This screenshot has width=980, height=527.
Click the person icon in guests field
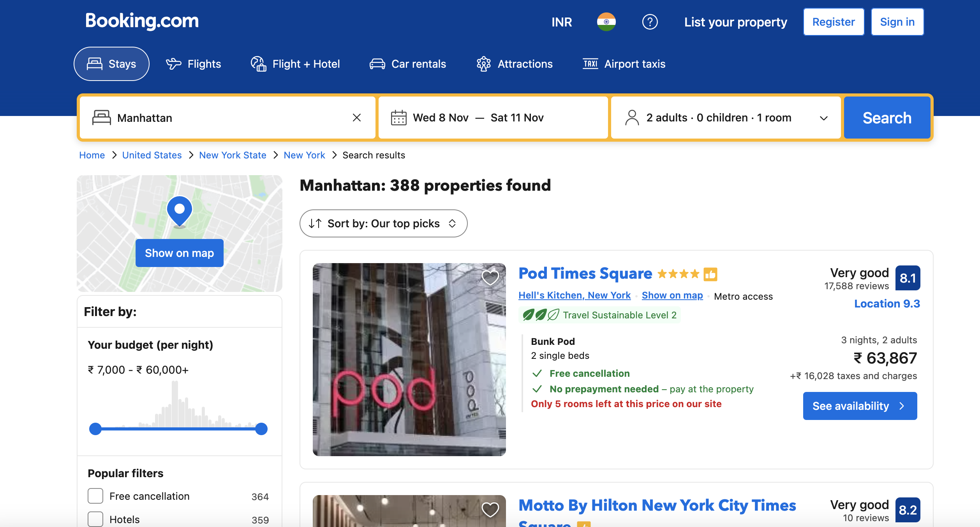click(x=632, y=118)
